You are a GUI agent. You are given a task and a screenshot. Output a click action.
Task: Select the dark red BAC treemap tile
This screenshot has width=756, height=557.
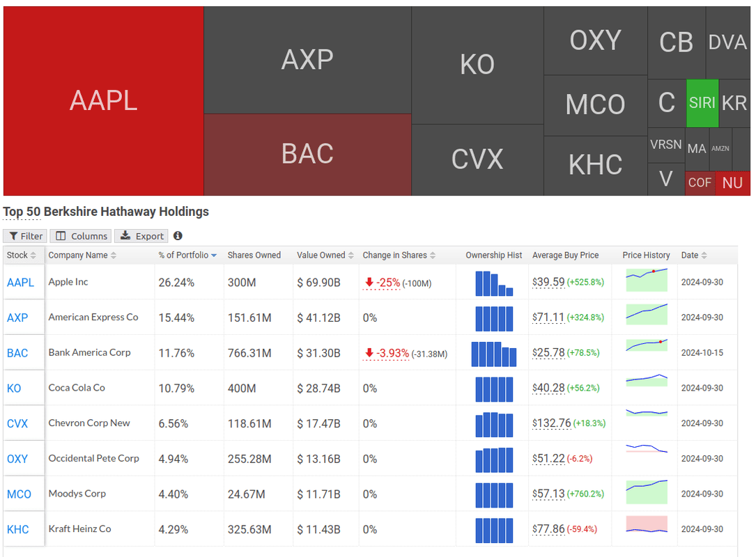[x=307, y=155]
